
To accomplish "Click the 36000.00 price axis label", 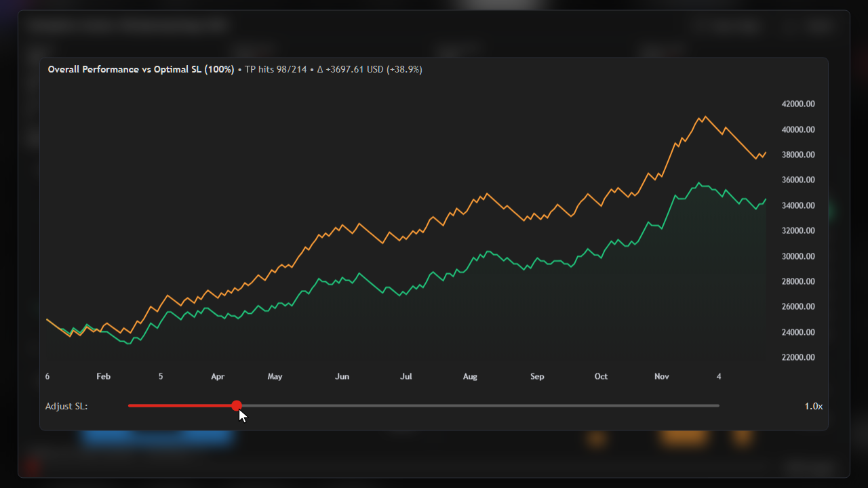I will [x=798, y=180].
